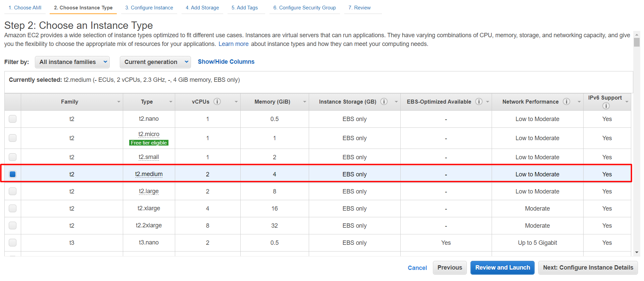Open the Network Performance info icon
The height and width of the screenshot is (281, 644).
(x=566, y=102)
